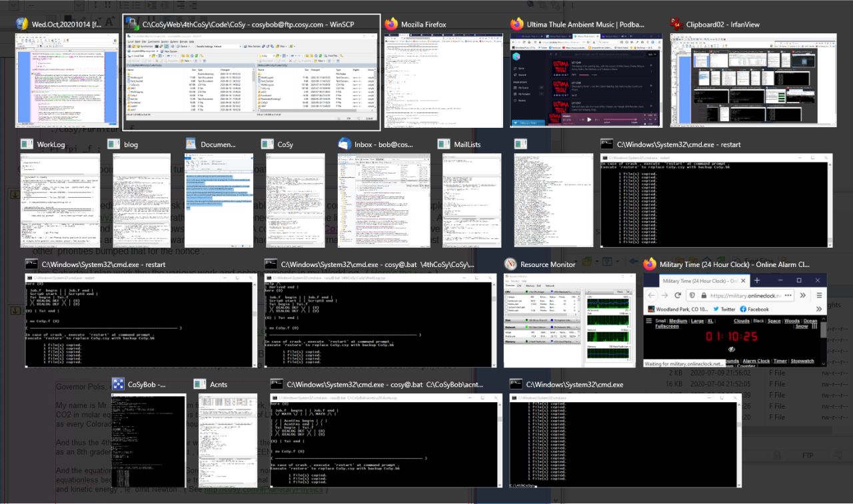Click the Firefox icon of Military Time window
Screen dimensions: 853x504
(x=650, y=264)
